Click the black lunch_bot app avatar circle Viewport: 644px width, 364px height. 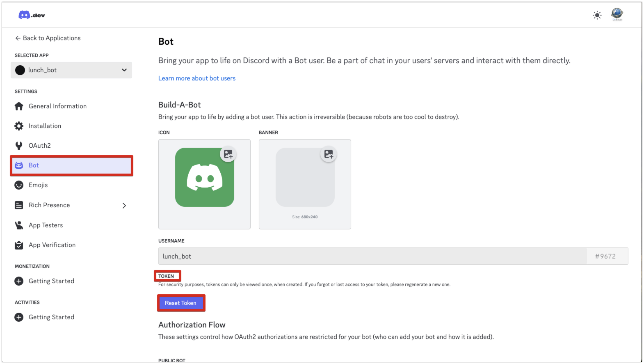20,70
